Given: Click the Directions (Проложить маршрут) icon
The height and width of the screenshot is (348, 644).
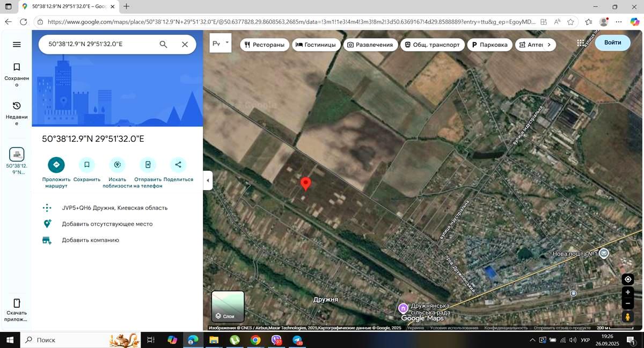Looking at the screenshot, I should [x=56, y=165].
